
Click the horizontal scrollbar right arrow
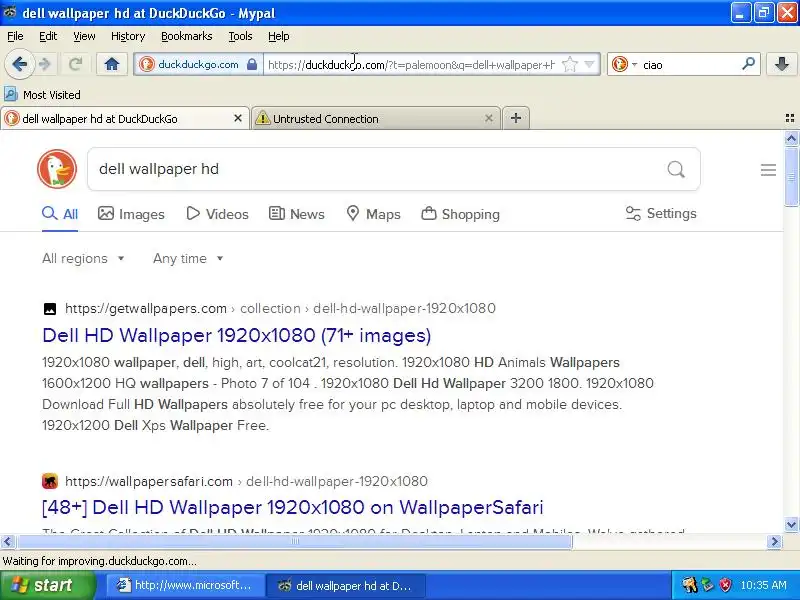pyautogui.click(x=774, y=541)
